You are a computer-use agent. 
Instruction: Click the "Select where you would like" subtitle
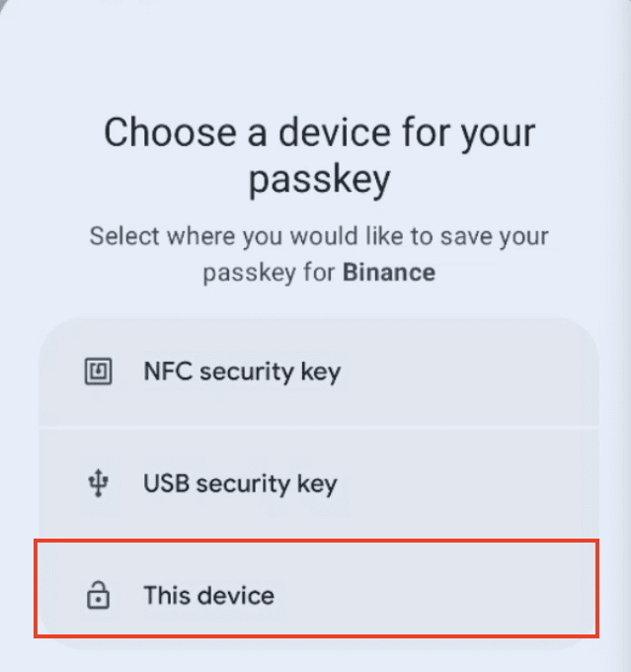coord(319,254)
